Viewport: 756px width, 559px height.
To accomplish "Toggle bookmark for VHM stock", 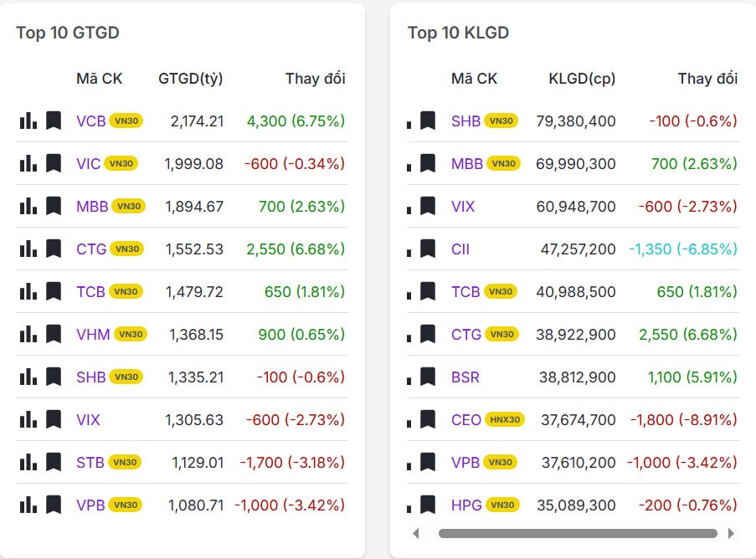I will (54, 334).
